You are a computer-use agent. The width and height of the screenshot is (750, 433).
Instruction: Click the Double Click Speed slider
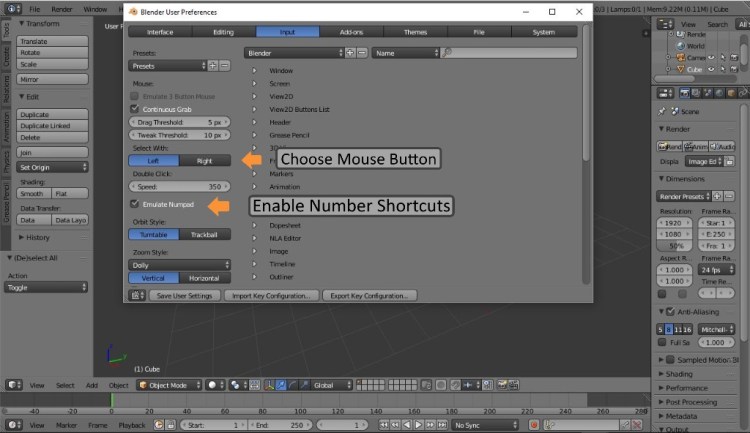tap(180, 186)
